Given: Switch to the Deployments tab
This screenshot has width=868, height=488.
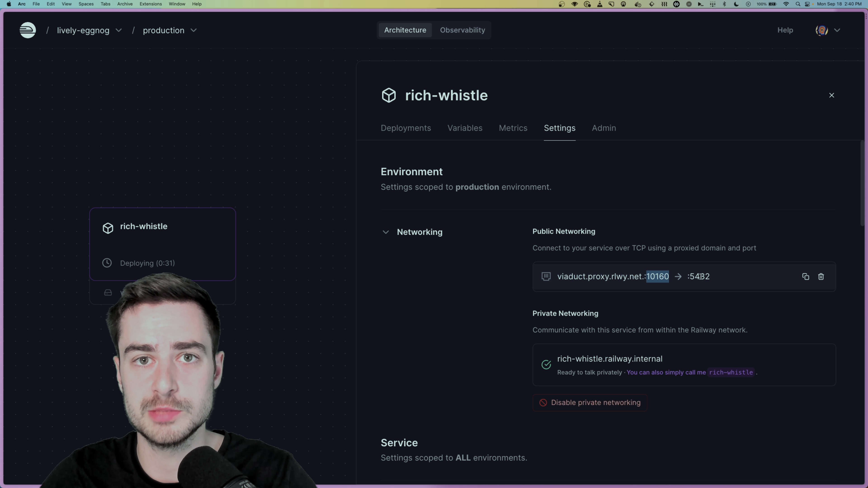Looking at the screenshot, I should [x=406, y=128].
